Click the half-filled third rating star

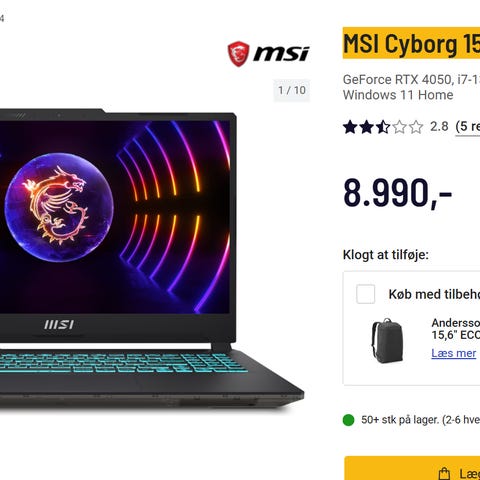(x=383, y=127)
